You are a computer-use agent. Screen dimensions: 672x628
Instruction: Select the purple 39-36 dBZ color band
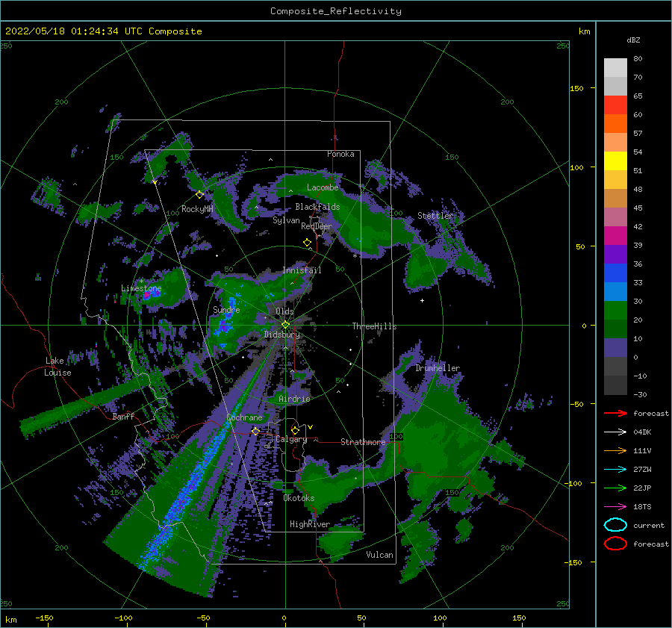tap(615, 255)
